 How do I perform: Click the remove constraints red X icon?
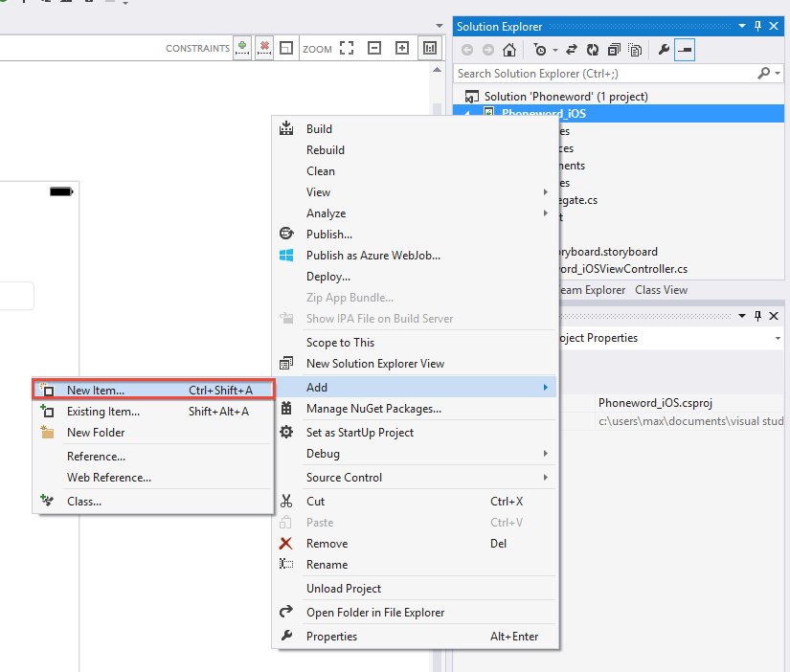pos(264,48)
